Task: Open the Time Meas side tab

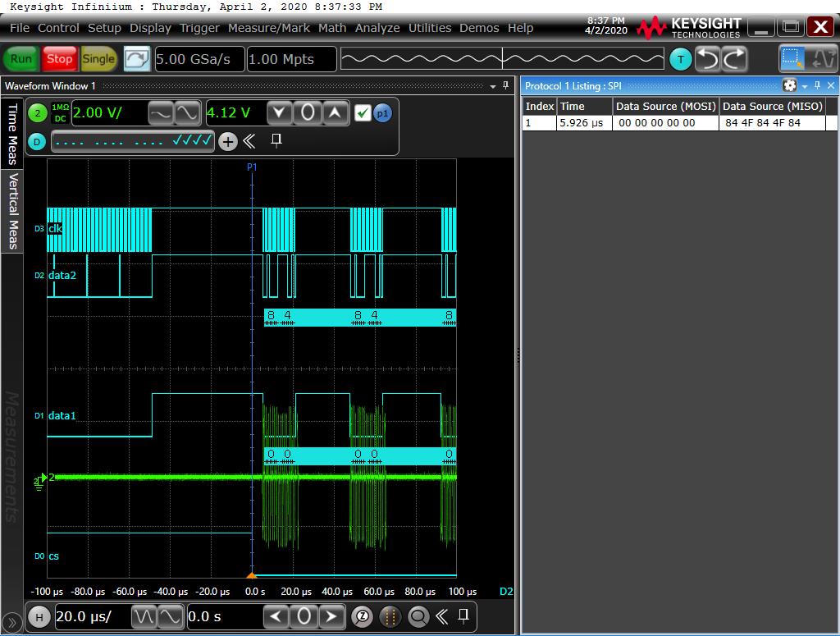Action: 12,134
